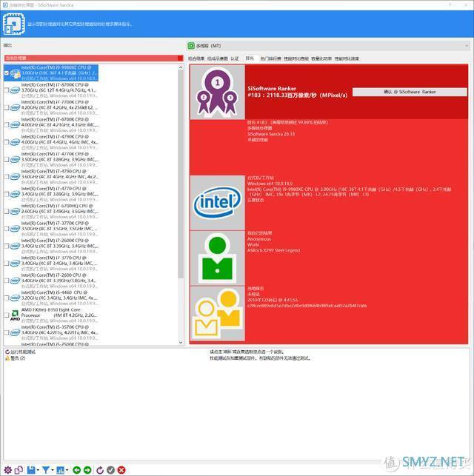
Task: Switch to the 组合结果 tab
Action: click(196, 58)
